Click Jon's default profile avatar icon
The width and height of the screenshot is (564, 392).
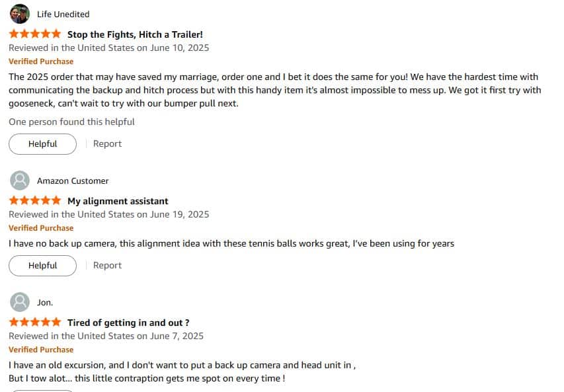20,302
